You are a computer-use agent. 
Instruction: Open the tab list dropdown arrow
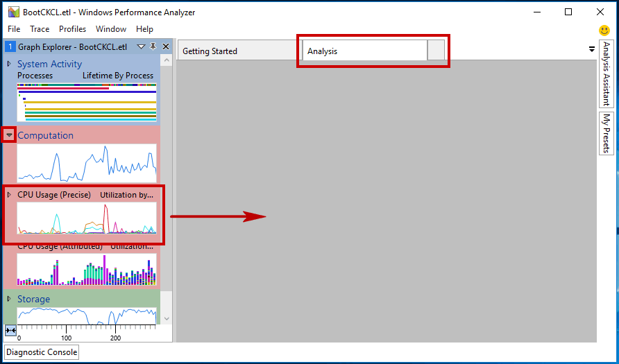pyautogui.click(x=591, y=49)
